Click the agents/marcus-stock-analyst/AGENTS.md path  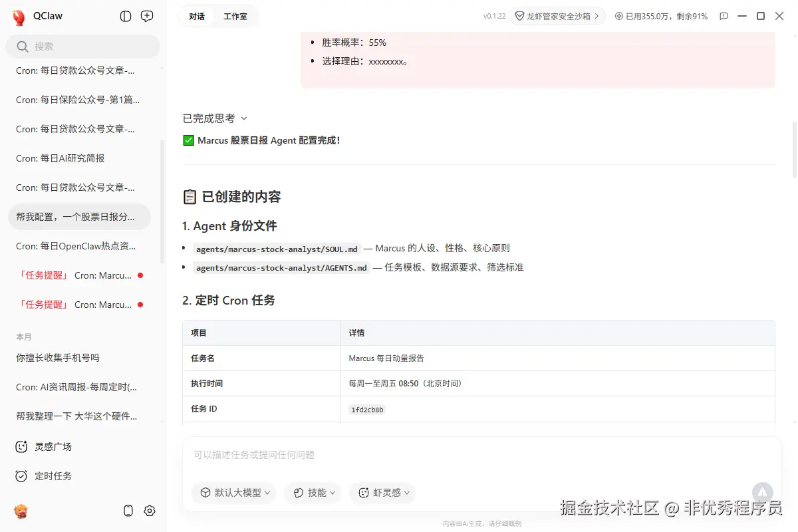(281, 268)
